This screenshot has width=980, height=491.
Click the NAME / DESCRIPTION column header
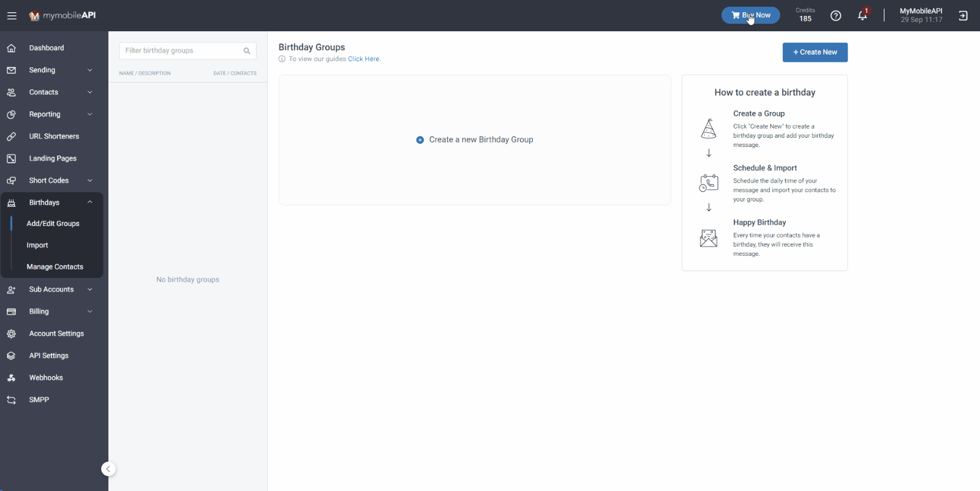145,73
